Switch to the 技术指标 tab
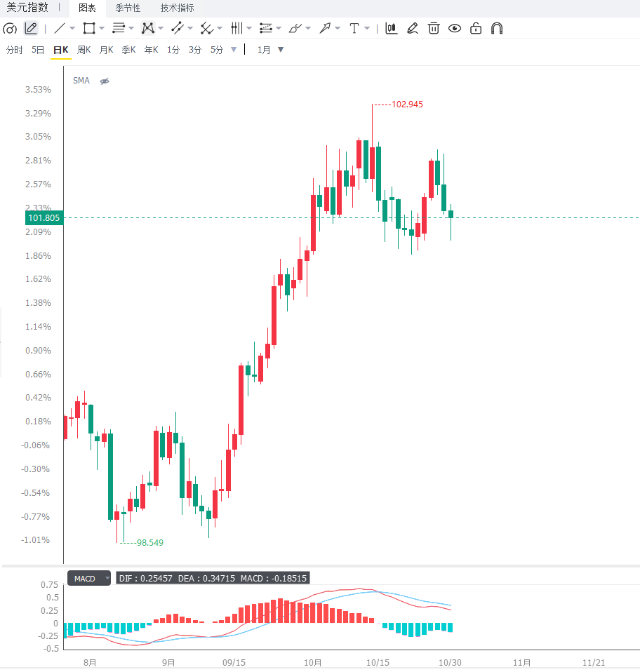This screenshot has height=672, width=640. (177, 8)
